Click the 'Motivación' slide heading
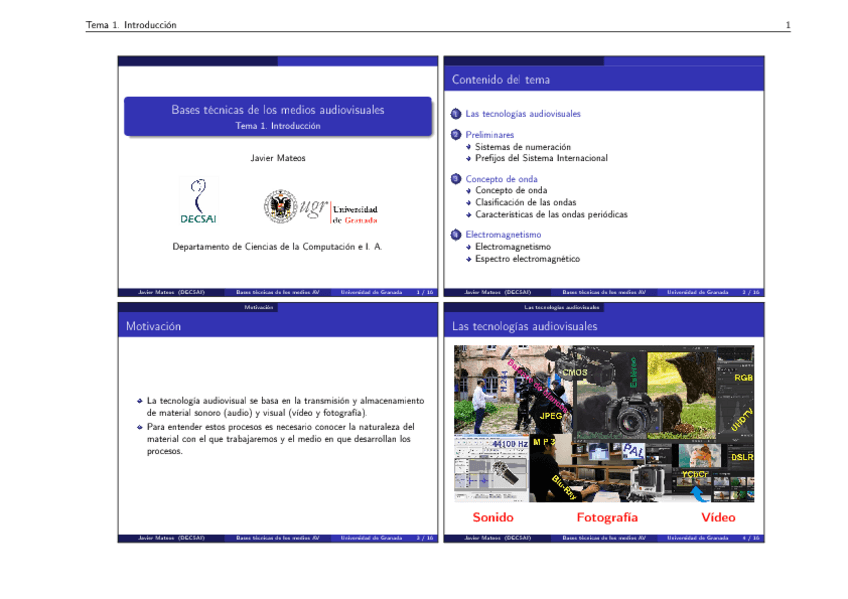Viewport: 848px width, 599px height. (153, 327)
